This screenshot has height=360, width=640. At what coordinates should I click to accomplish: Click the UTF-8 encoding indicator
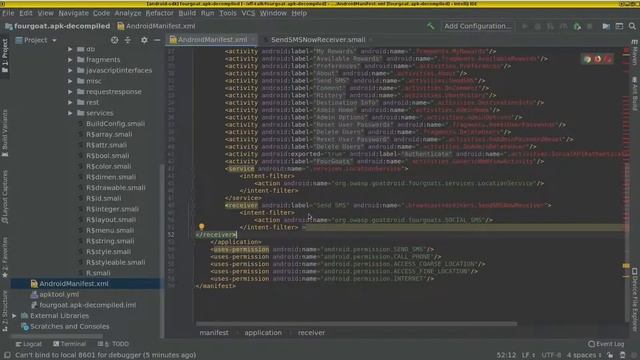click(551, 355)
